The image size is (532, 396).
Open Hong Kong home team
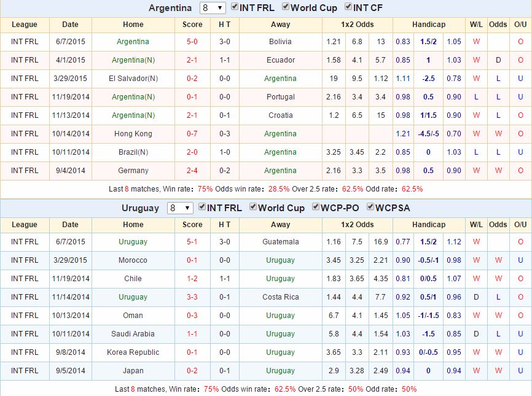pos(133,134)
